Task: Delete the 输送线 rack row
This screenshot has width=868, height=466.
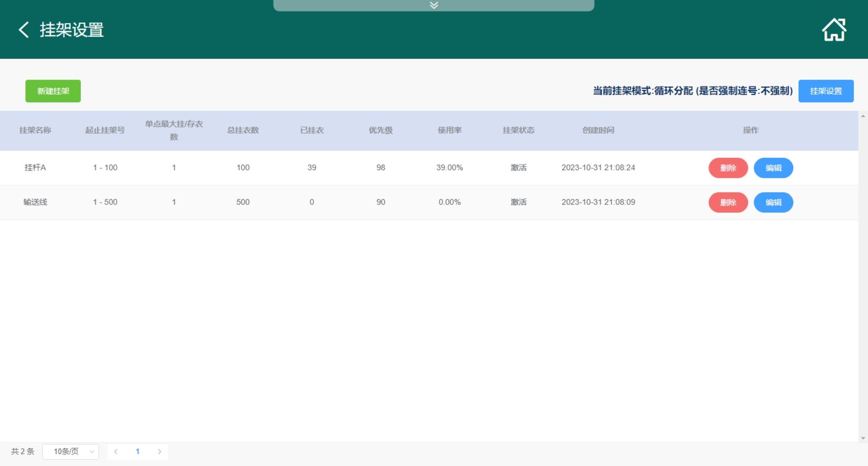Action: pos(728,202)
